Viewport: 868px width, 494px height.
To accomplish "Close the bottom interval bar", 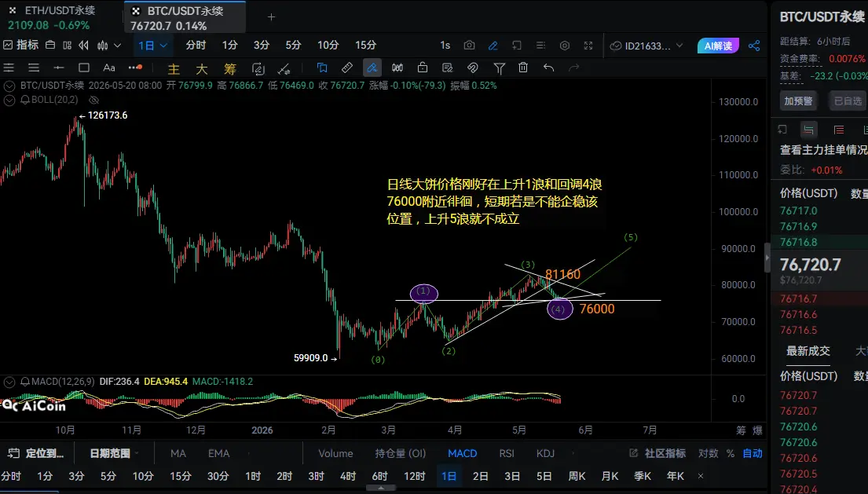I will click(x=700, y=476).
